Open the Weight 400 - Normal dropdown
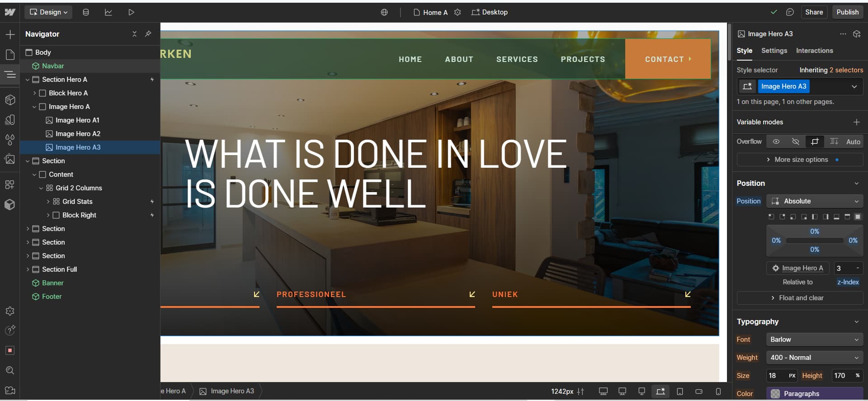Viewport: 868px width, 401px height. tap(815, 358)
